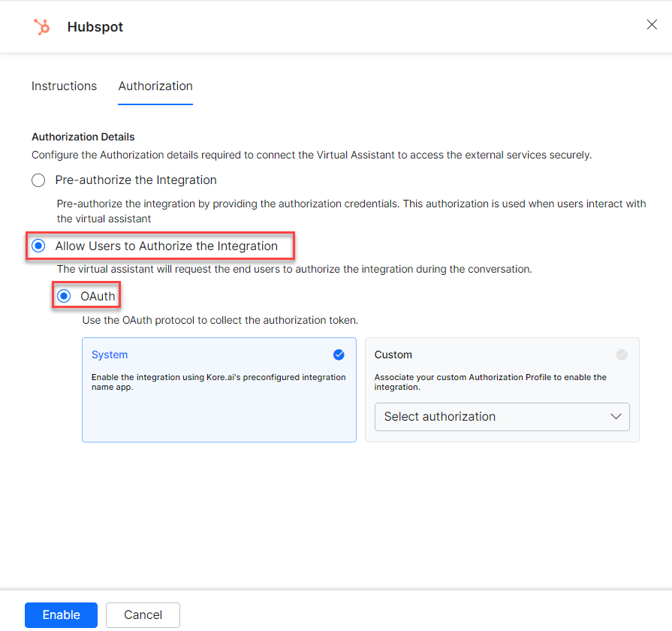Click the Custom card description text
The width and height of the screenshot is (672, 631).
pyautogui.click(x=490, y=382)
